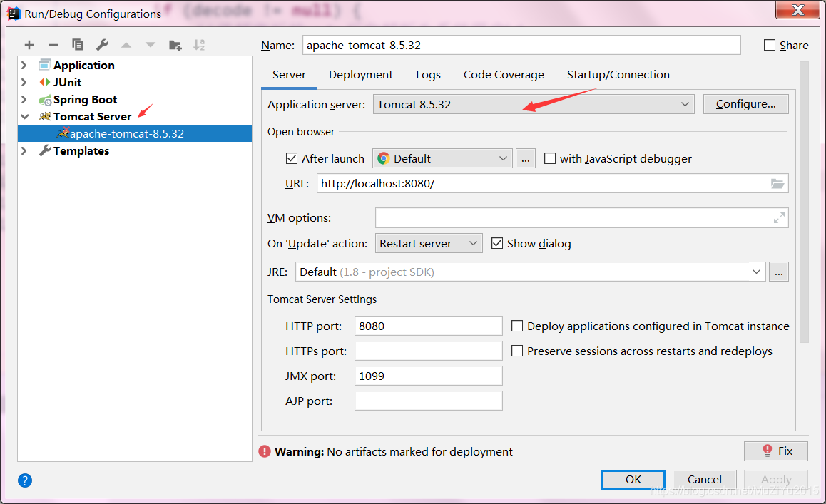Uncheck the Show dialog checkbox
The height and width of the screenshot is (504, 826).
tap(496, 243)
